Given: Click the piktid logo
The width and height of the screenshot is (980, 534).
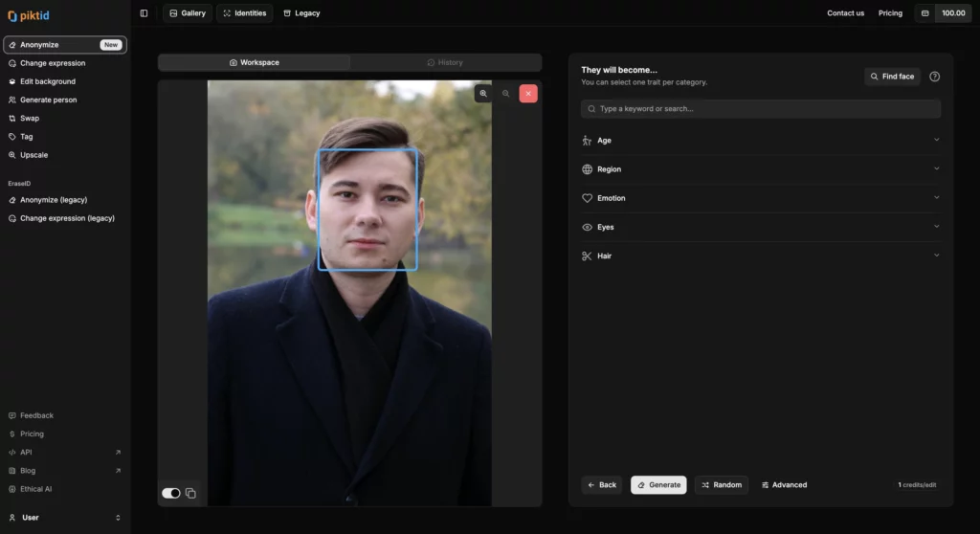Looking at the screenshot, I should point(28,15).
